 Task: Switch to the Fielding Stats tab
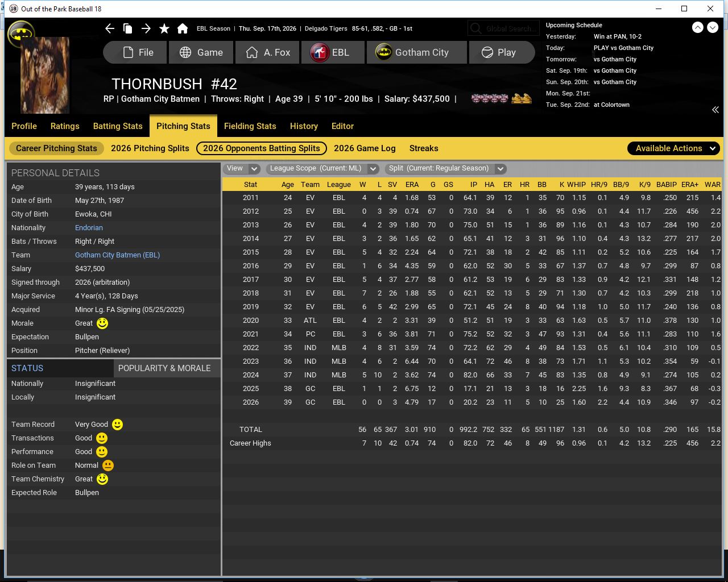(250, 126)
